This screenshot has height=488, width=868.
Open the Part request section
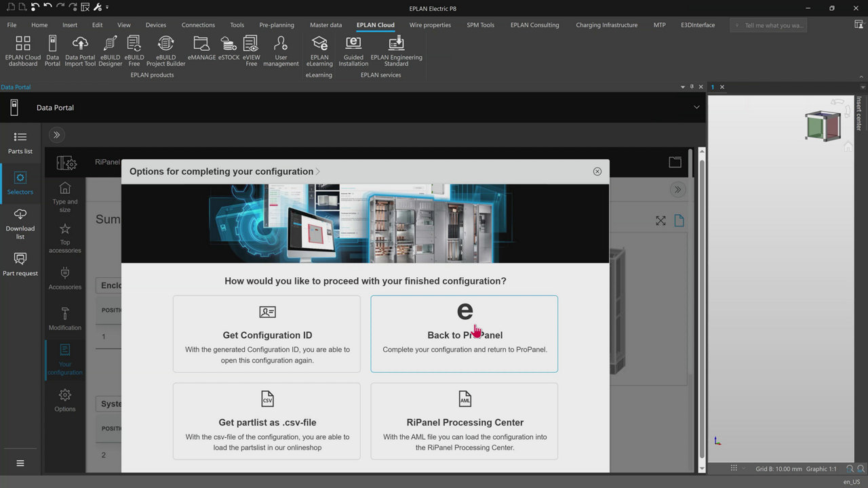tap(20, 264)
